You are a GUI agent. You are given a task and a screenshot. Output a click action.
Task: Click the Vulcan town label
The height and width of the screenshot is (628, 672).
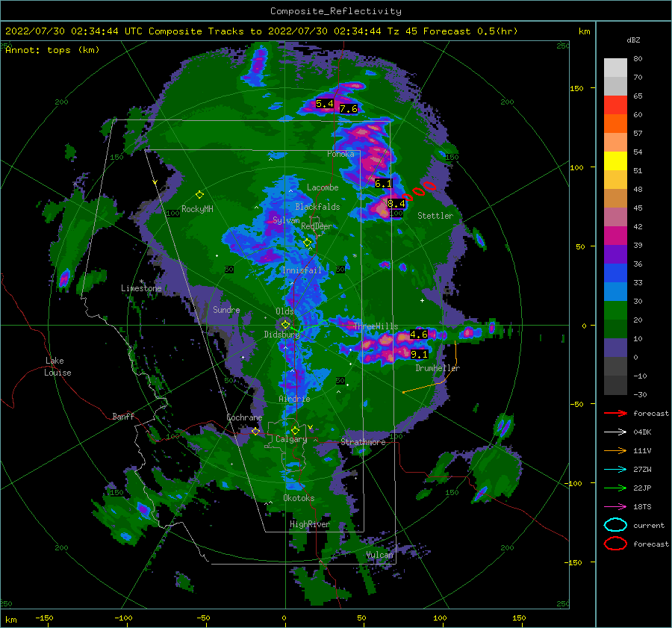coord(379,555)
